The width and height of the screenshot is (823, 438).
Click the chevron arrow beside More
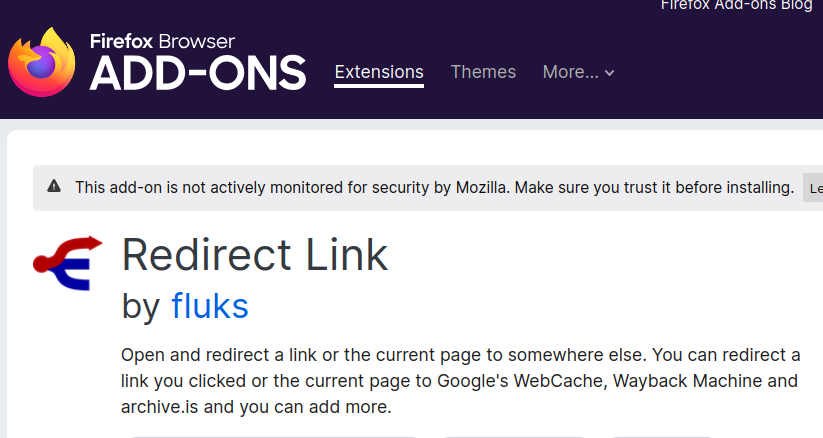(x=610, y=73)
